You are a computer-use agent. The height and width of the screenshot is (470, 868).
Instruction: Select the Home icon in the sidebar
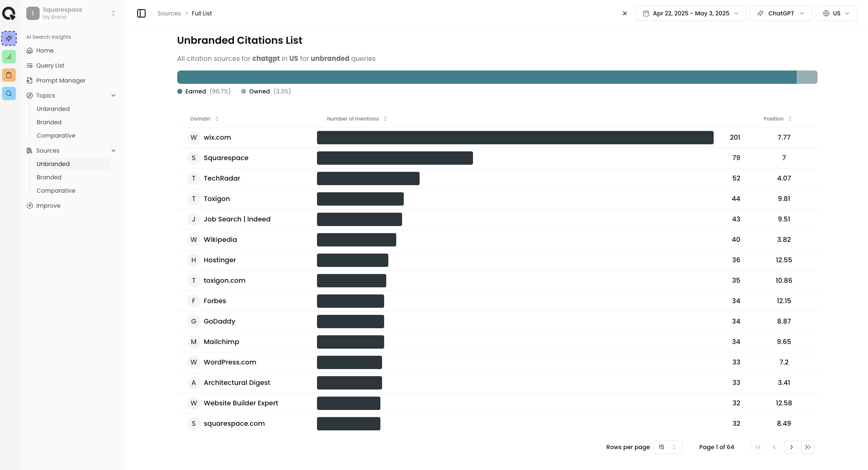30,50
